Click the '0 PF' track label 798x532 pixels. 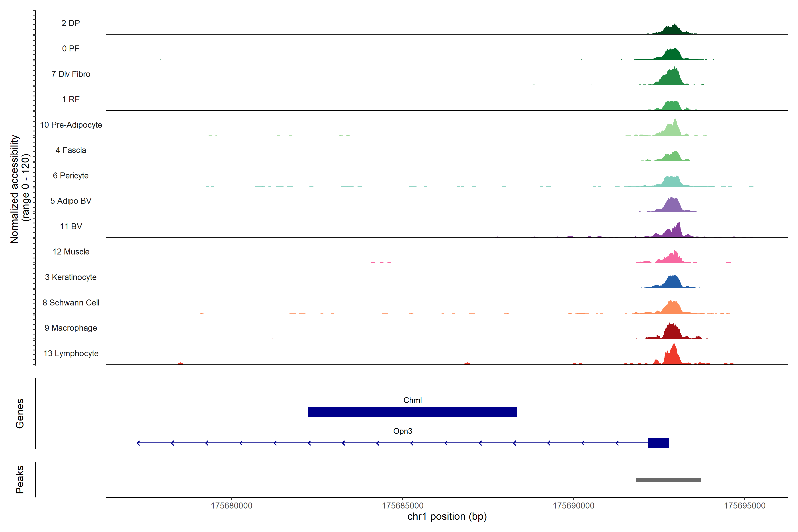pos(70,49)
